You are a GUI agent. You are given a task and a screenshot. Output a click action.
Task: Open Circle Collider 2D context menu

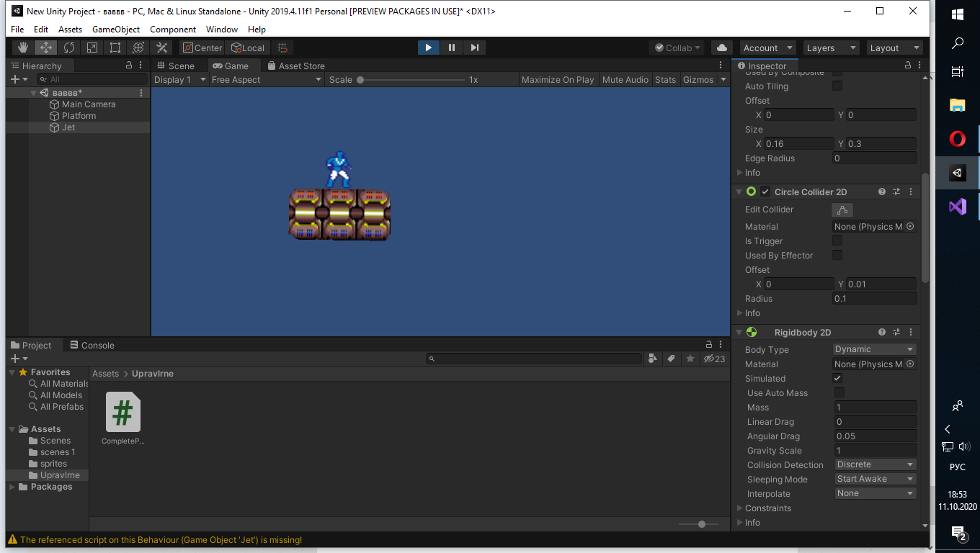coord(911,192)
